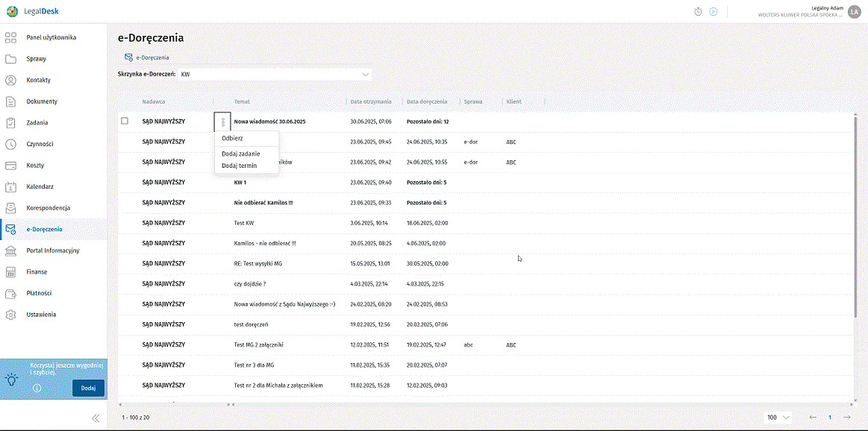Click Pozostało dni: 12 cell
The image size is (868, 431).
[x=428, y=121]
